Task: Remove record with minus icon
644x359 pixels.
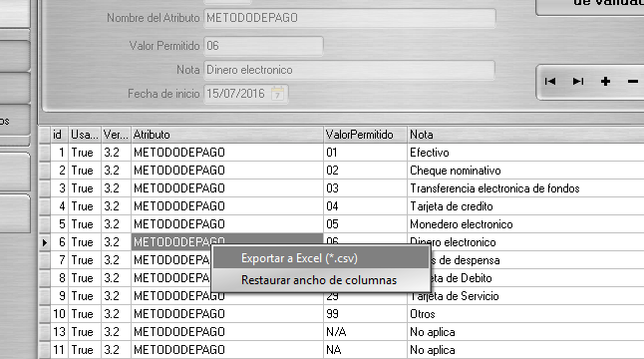Action: tap(632, 82)
